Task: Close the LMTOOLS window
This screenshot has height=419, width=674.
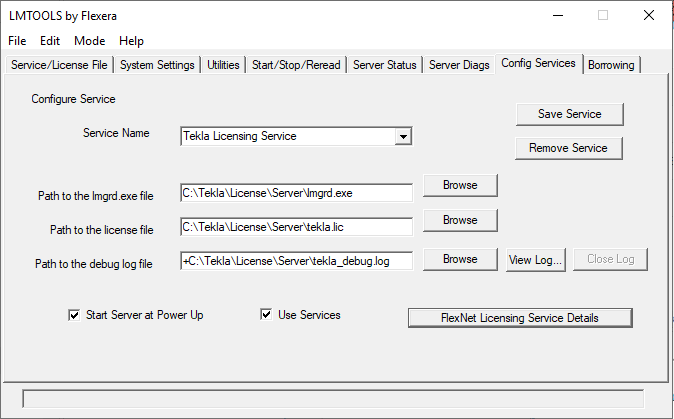Action: pos(648,15)
